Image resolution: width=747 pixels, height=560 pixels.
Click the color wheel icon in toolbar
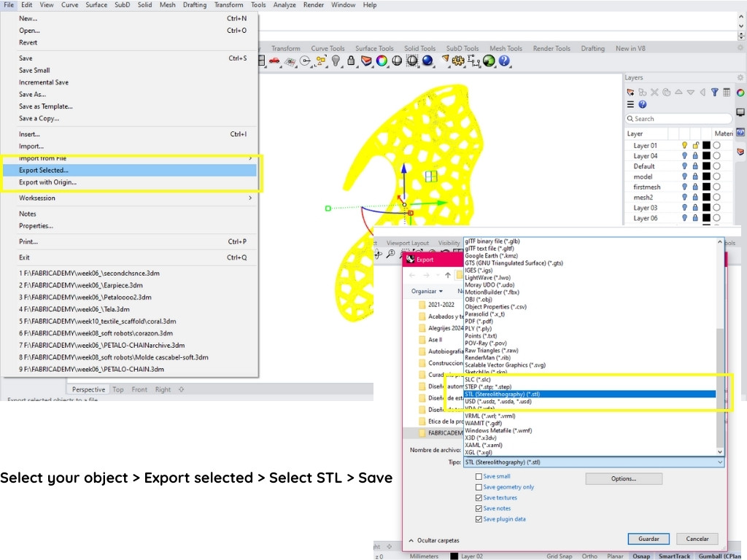tap(382, 61)
